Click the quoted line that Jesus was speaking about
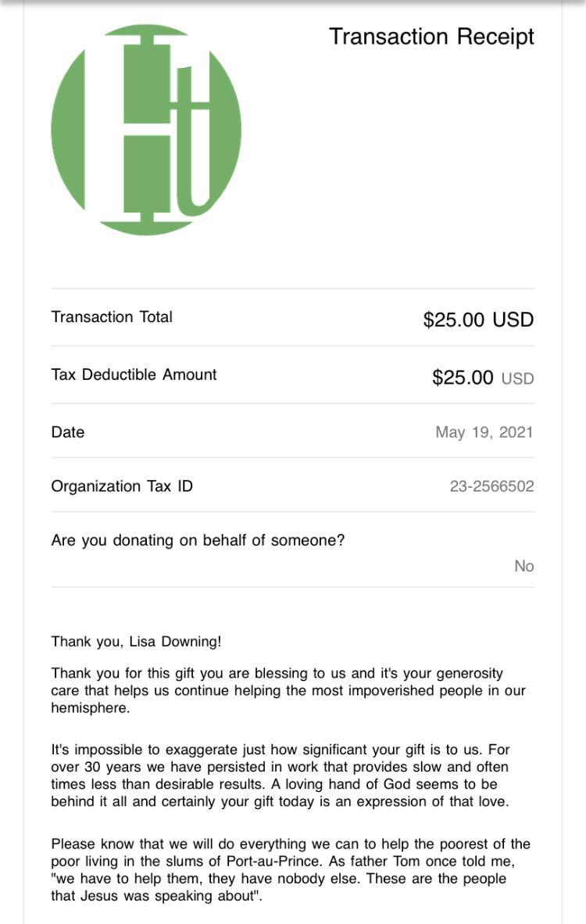Image resolution: width=586 pixels, height=924 pixels. coord(156,896)
